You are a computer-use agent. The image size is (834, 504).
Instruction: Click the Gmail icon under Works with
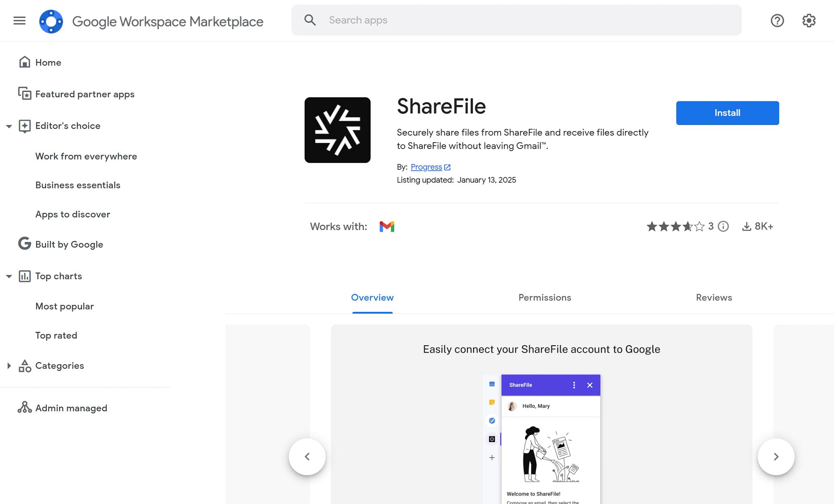point(387,226)
